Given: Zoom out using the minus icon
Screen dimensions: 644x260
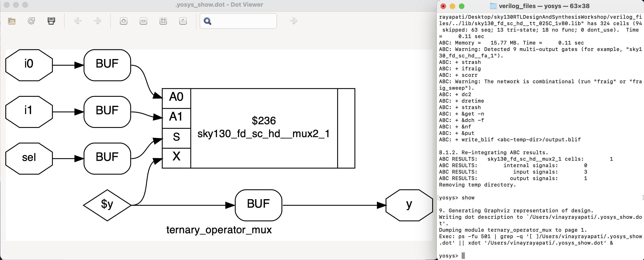Looking at the screenshot, I should point(143,21).
